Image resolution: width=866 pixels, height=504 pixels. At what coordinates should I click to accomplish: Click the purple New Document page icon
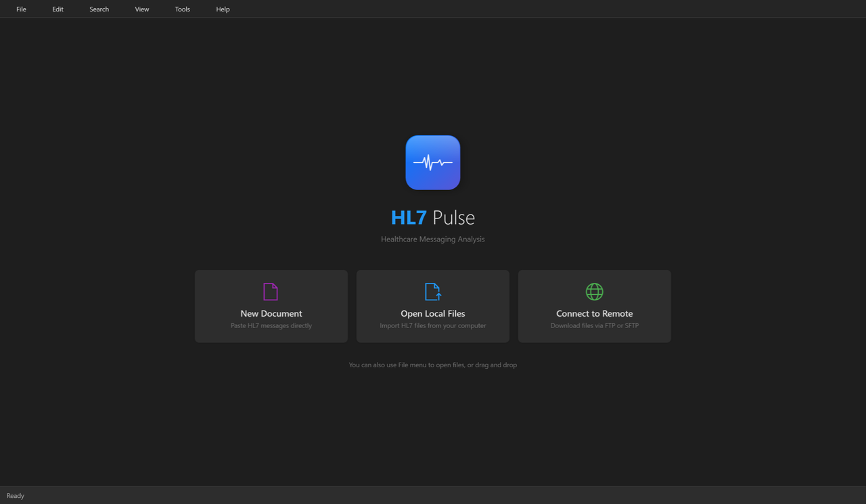point(271,292)
